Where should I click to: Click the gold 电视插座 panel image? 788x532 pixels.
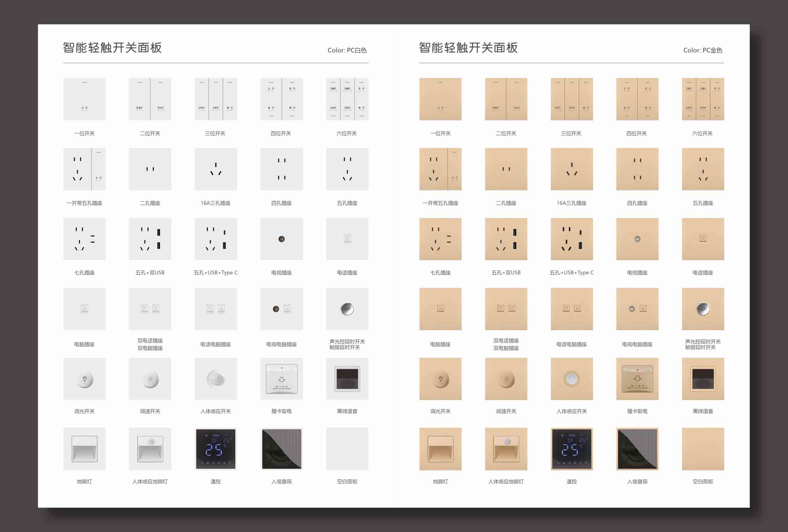(637, 239)
